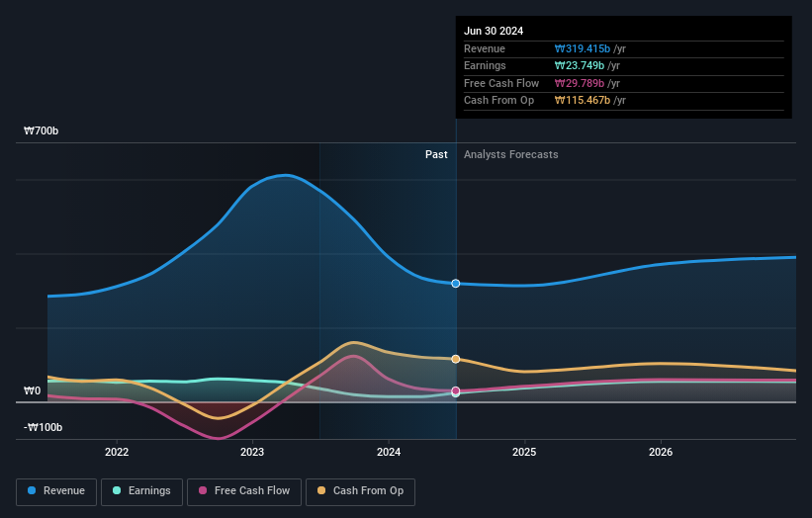This screenshot has width=812, height=518.
Task: Click the Analysts Forecasts label
Action: (510, 155)
